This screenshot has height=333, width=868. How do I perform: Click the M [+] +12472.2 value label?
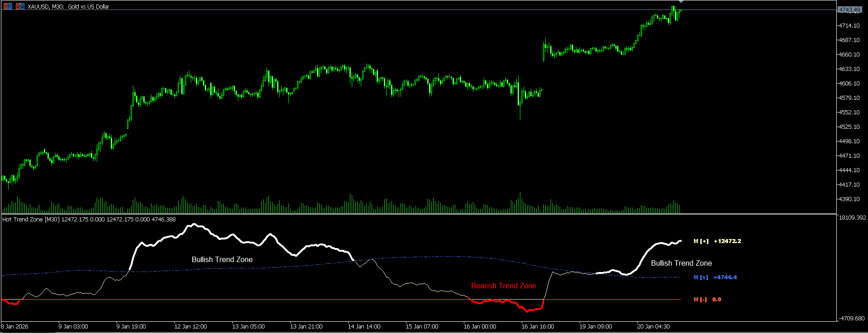[717, 241]
